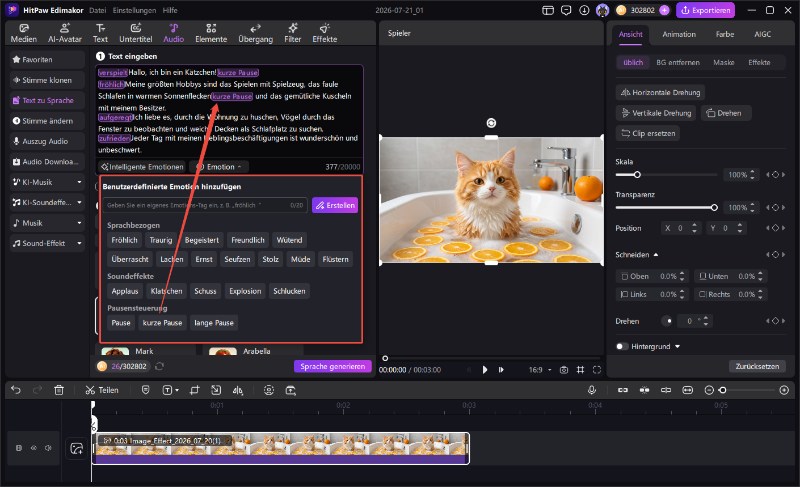Switch to the Farbe tab
The image size is (800, 487).
(724, 34)
